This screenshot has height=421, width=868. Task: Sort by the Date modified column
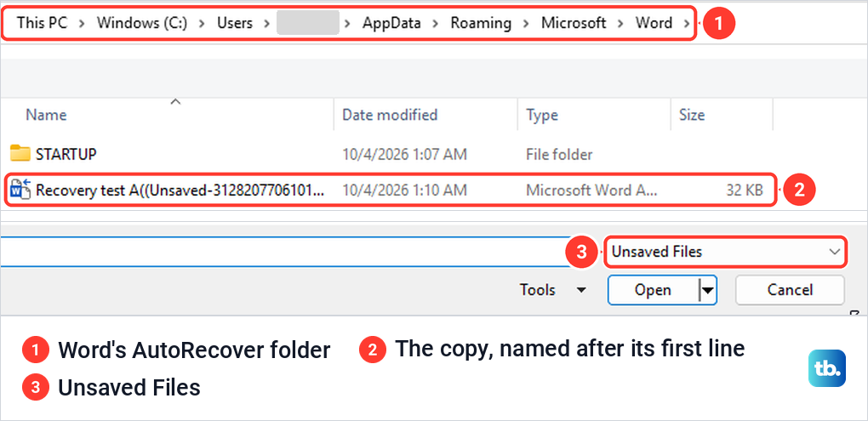[390, 115]
